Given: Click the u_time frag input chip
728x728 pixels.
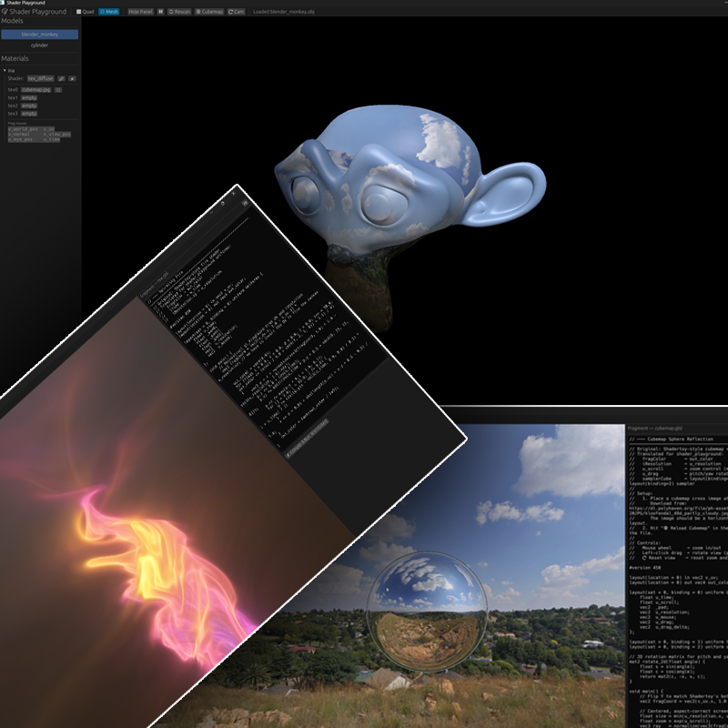Looking at the screenshot, I should click(51, 140).
